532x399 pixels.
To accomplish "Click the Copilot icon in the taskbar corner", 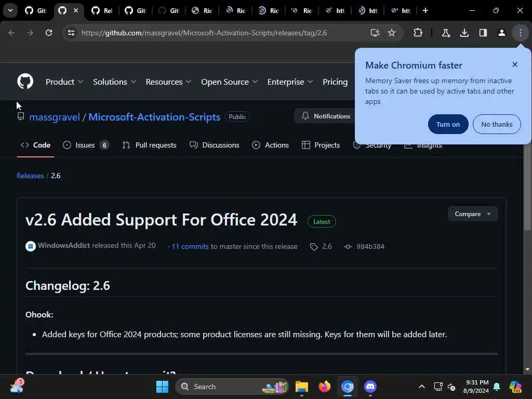I will [515, 387].
